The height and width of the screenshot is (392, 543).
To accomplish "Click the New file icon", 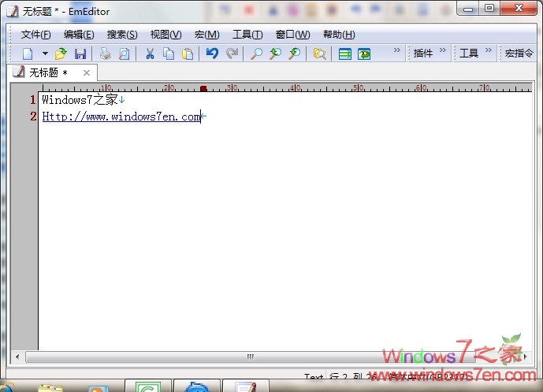I will click(28, 54).
